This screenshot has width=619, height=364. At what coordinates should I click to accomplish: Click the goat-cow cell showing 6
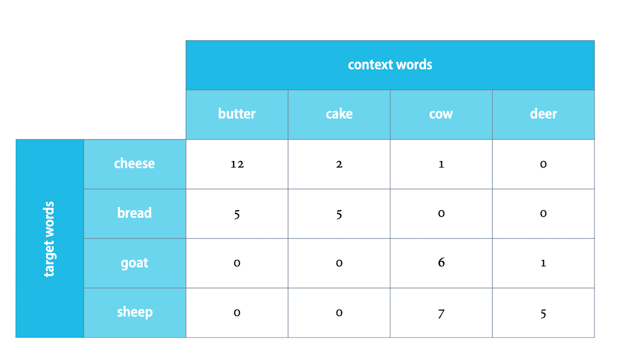441,263
